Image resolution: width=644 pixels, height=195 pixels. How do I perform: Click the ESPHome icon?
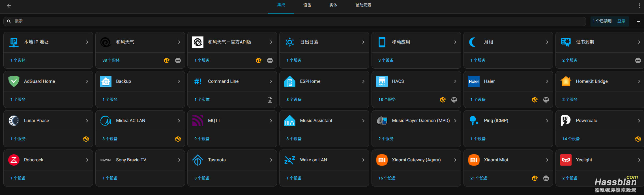click(290, 81)
